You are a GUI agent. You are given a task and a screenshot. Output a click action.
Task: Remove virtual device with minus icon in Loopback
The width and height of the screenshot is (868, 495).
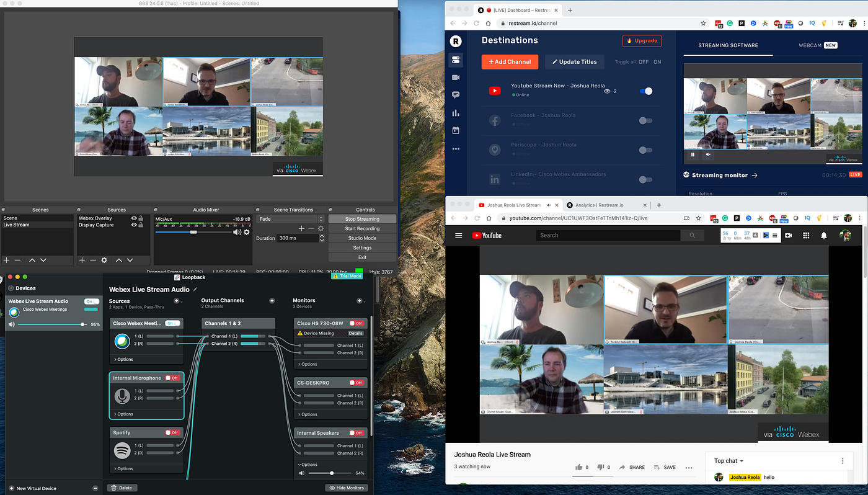coord(95,488)
